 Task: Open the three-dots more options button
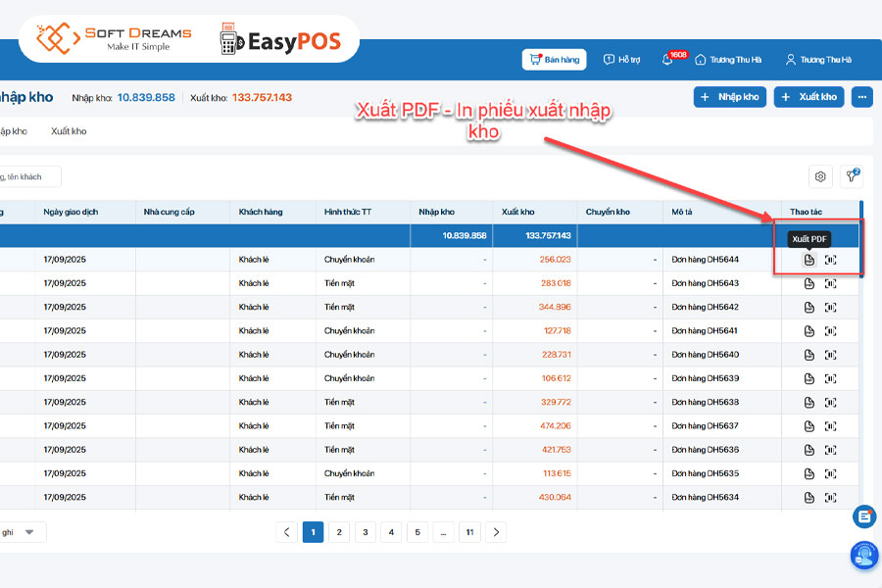pyautogui.click(x=861, y=97)
